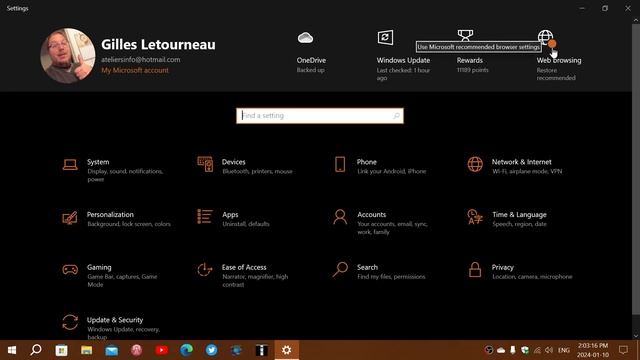
Task: Click the Windows Update label text
Action: point(403,60)
